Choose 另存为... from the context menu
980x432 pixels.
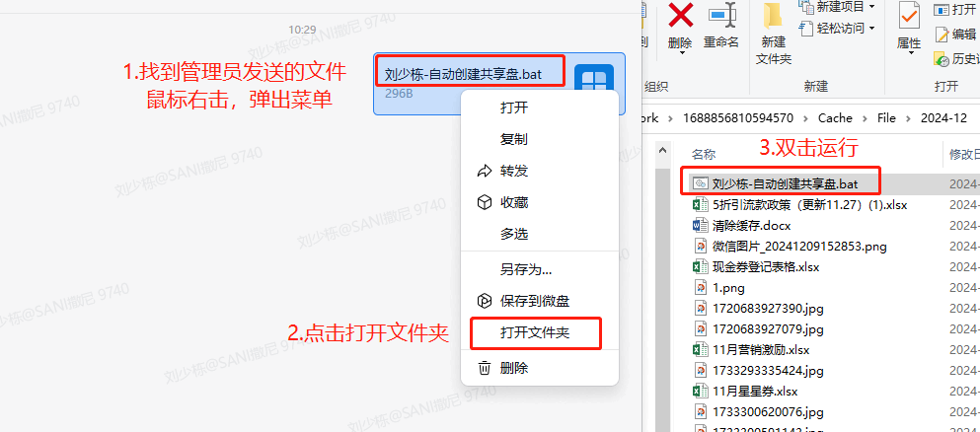(x=526, y=269)
